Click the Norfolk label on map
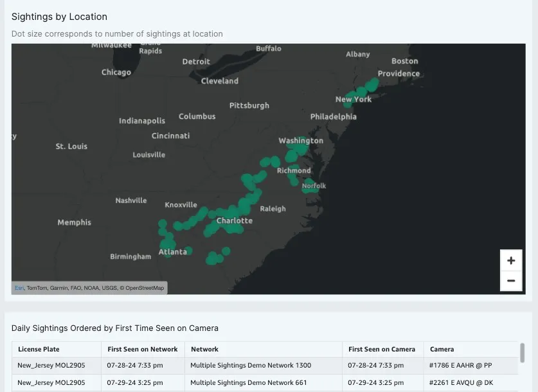 click(x=314, y=186)
